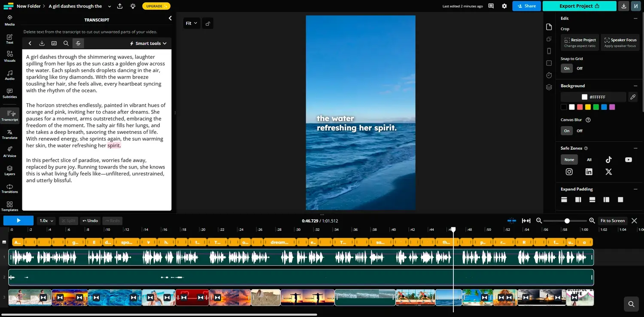Click the transcript back arrow icon

pyautogui.click(x=30, y=43)
